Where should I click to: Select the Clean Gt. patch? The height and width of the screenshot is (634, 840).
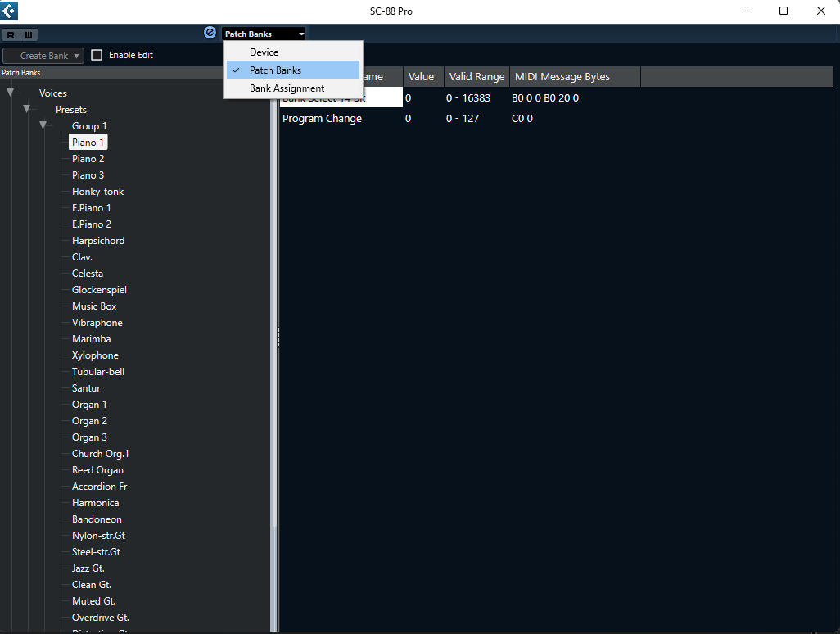click(x=92, y=585)
